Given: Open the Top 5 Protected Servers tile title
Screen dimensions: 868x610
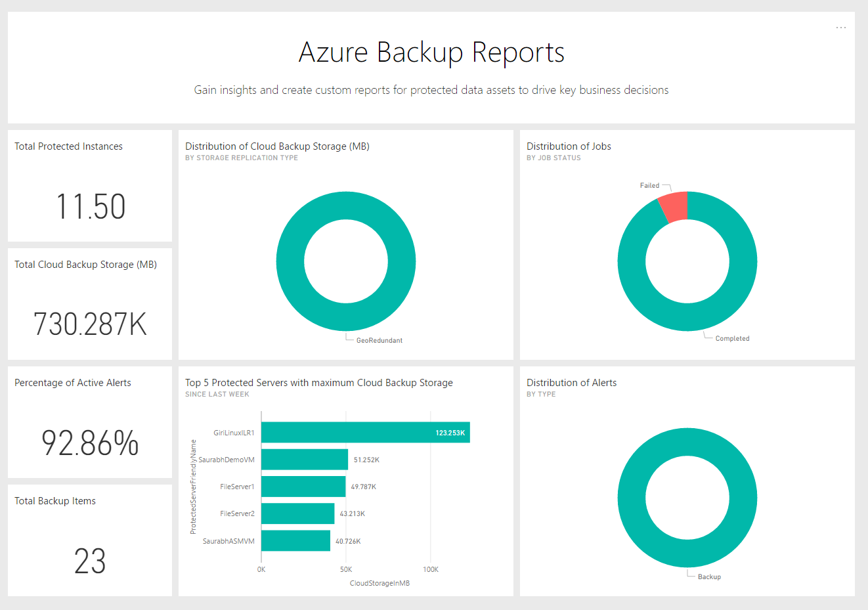Looking at the screenshot, I should click(x=319, y=383).
